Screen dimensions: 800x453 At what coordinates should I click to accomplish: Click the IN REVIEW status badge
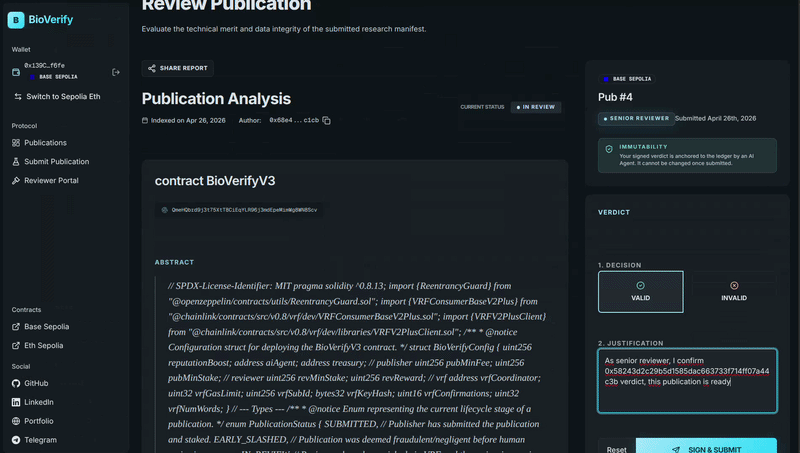click(x=536, y=107)
